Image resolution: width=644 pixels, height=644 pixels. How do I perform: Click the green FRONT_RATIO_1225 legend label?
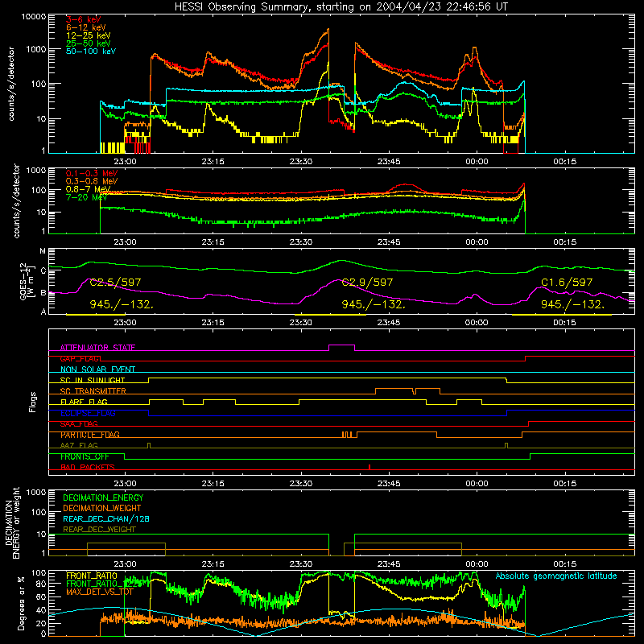click(x=102, y=584)
